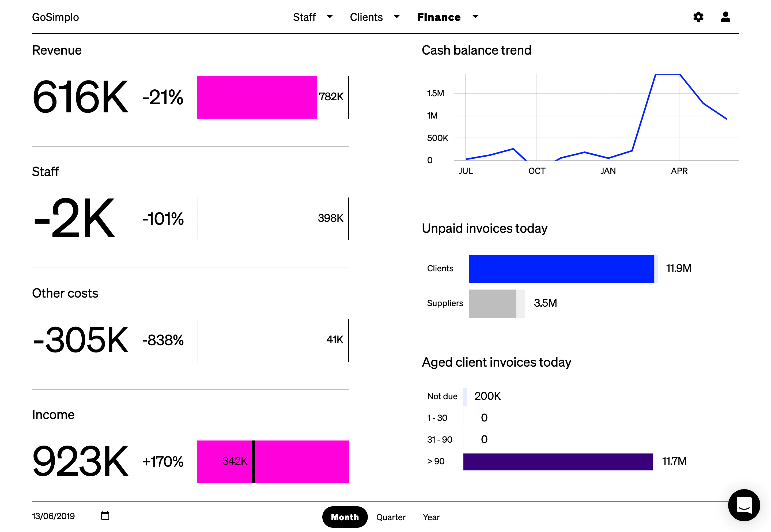Go to GoSimplo home logo
The width and height of the screenshot is (771, 532).
click(x=55, y=17)
